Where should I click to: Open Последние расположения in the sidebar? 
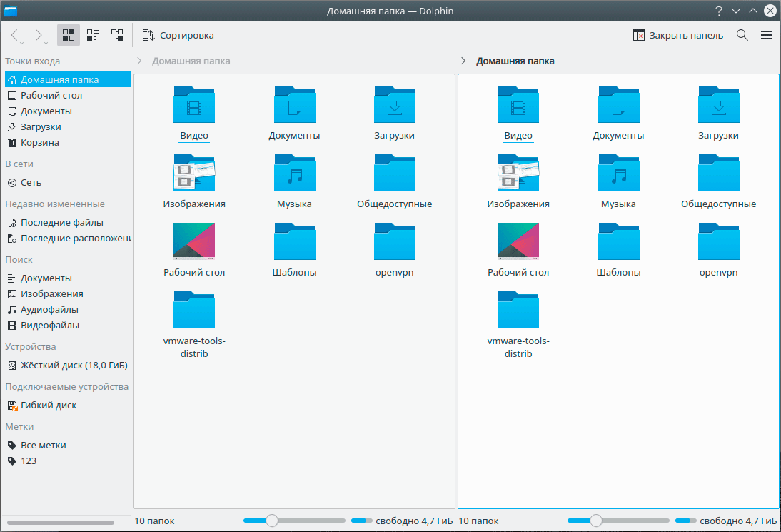[68, 238]
